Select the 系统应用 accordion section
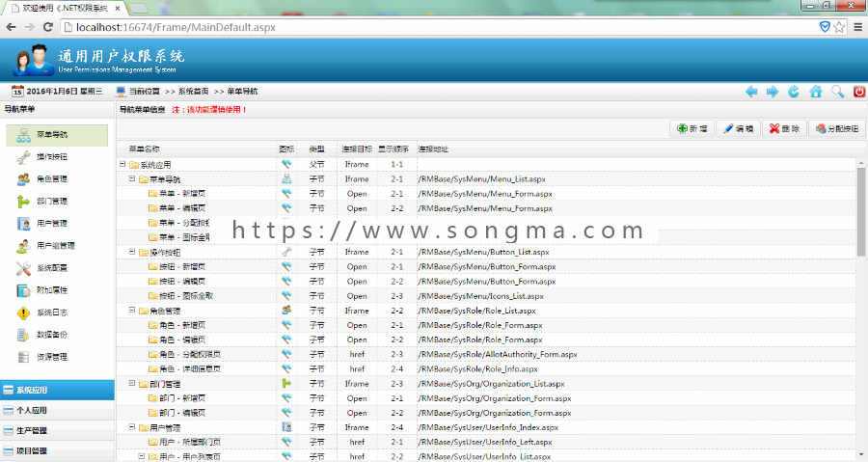This screenshot has height=462, width=868. click(57, 390)
